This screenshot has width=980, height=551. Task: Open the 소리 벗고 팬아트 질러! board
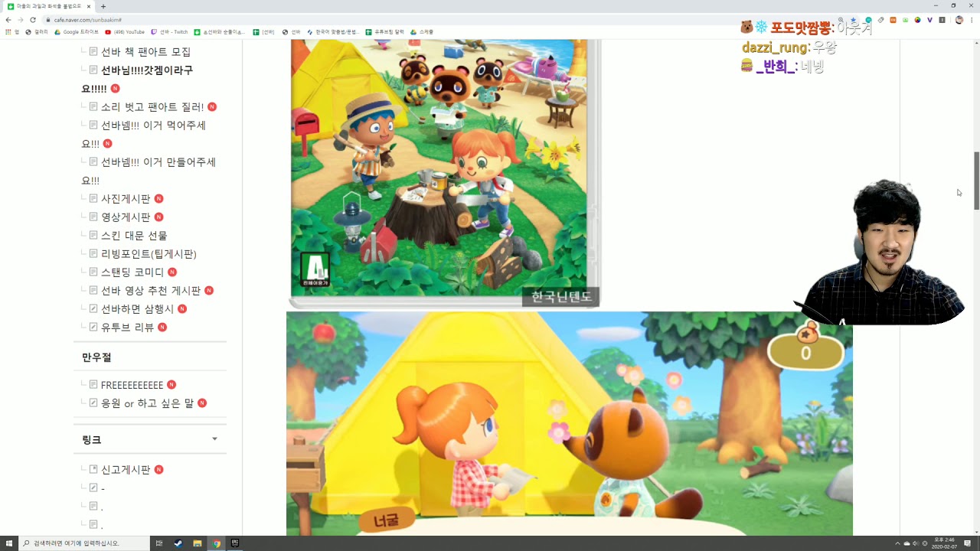152,106
